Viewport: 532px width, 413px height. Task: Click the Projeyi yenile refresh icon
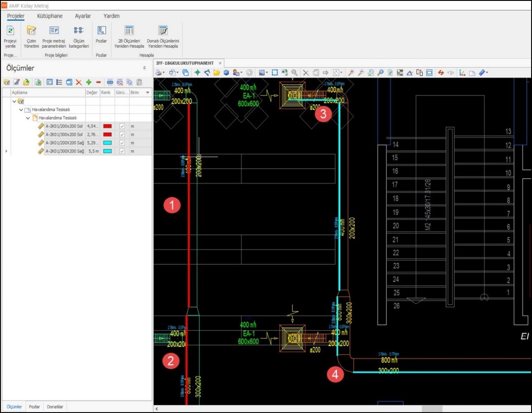tap(10, 31)
